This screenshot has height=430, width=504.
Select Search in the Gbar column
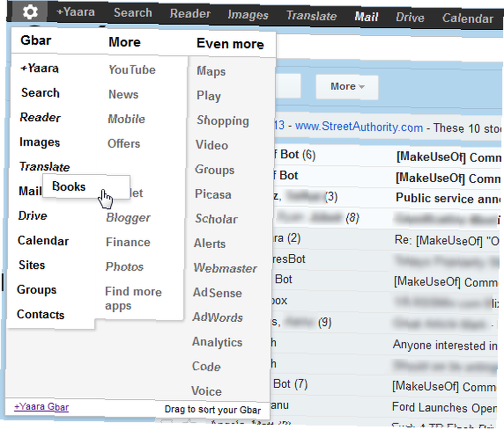click(40, 93)
